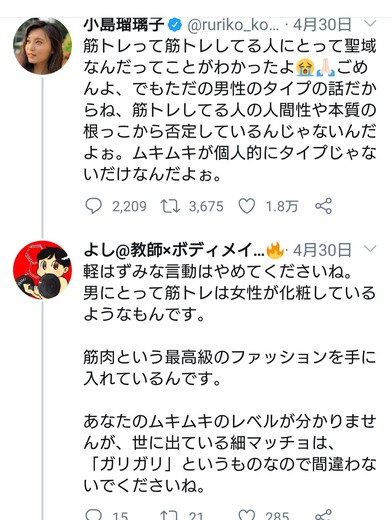Image resolution: width=392 pixels, height=520 pixels.
Task: Open reply icon on 小島瑠璃子's tweet
Action: click(94, 206)
